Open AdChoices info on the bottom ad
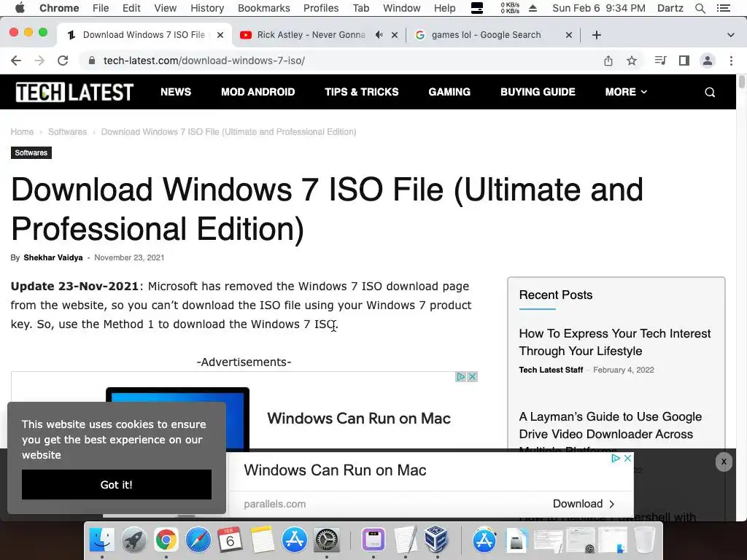Viewport: 747px width, 560px height. (x=616, y=458)
